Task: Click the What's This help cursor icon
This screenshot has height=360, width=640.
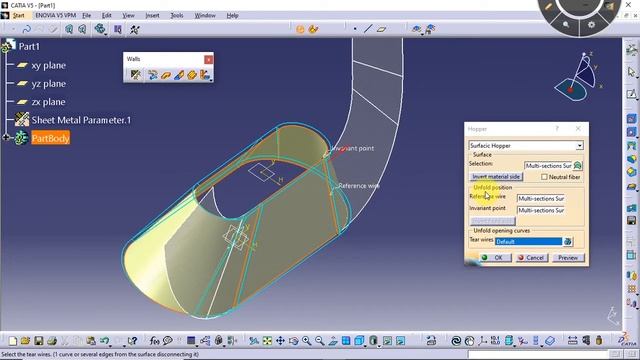Action: (132, 340)
